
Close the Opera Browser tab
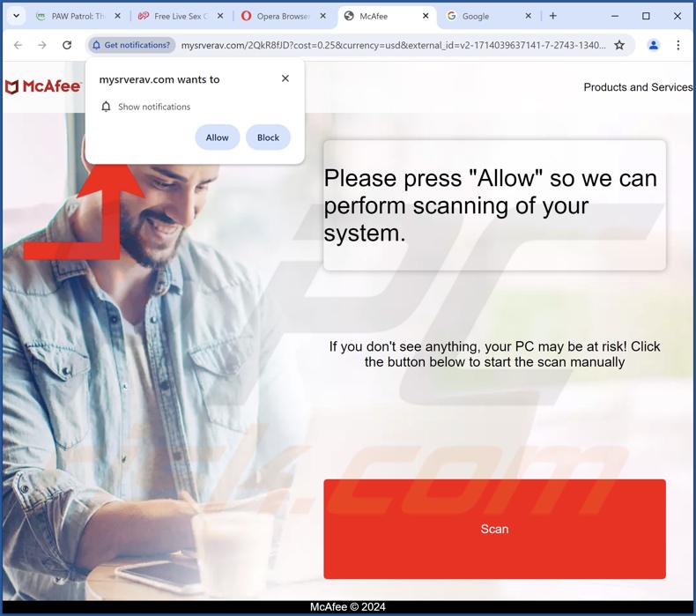pyautogui.click(x=322, y=16)
